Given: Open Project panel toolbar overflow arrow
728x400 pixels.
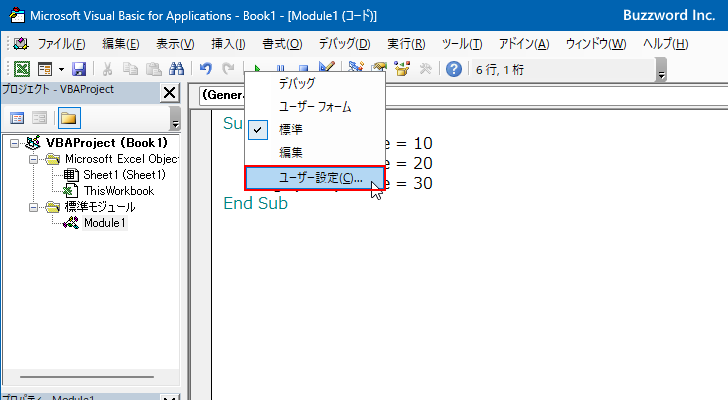Looking at the screenshot, I should click(x=175, y=118).
